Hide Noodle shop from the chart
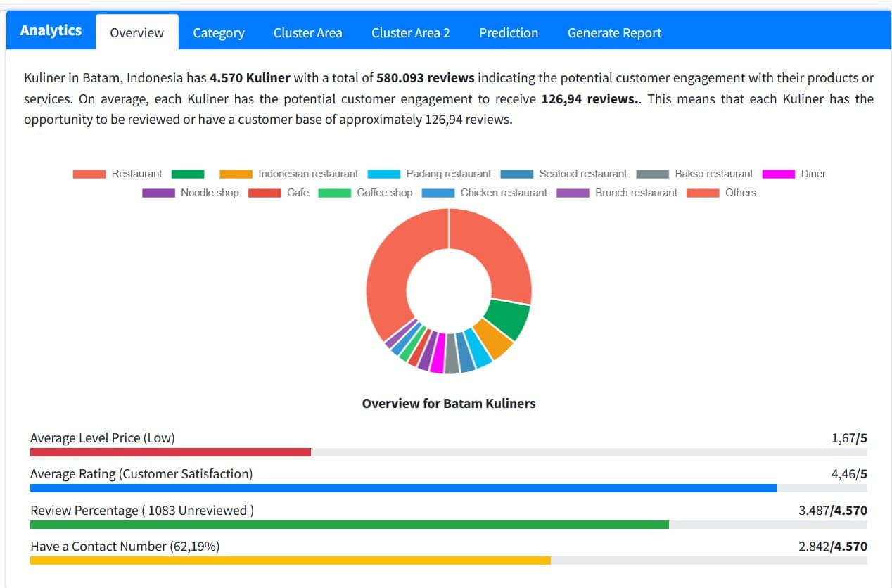This screenshot has width=892, height=588. coord(191,193)
